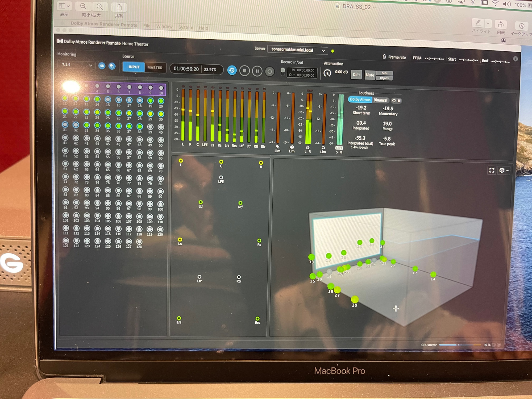Click input channel indicator 25
This screenshot has height=399, width=532.
(108, 113)
